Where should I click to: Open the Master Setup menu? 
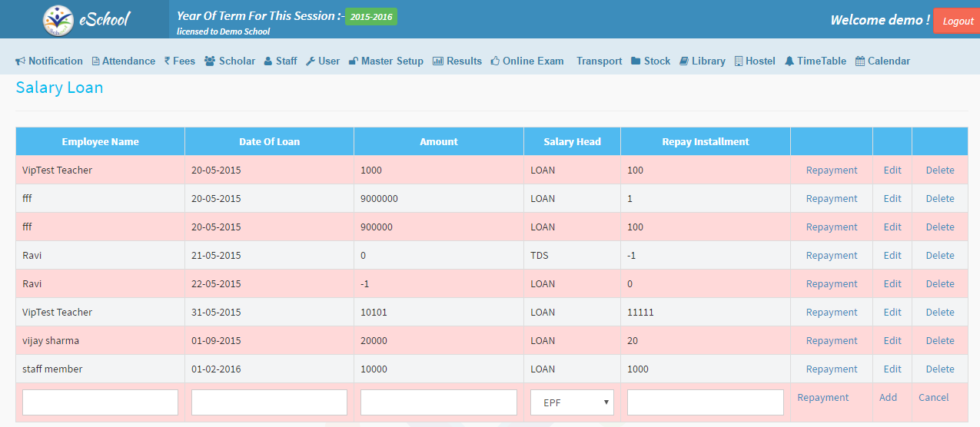(x=386, y=61)
